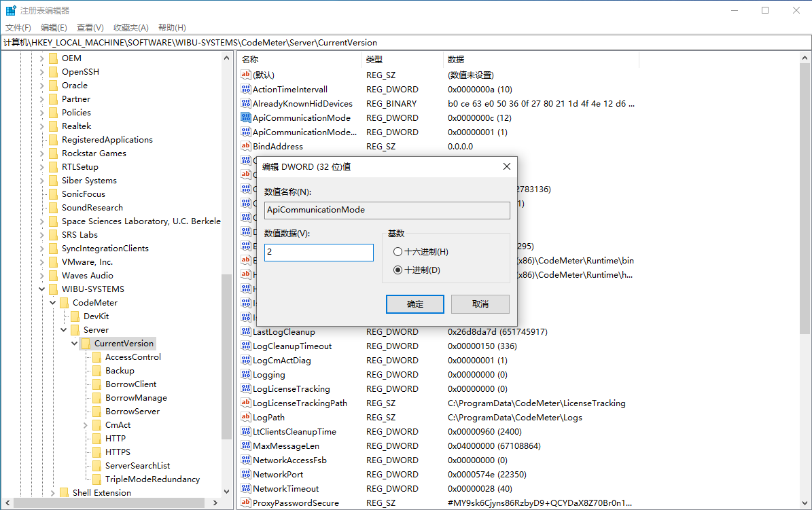Expand the CmAct tree node

86,425
